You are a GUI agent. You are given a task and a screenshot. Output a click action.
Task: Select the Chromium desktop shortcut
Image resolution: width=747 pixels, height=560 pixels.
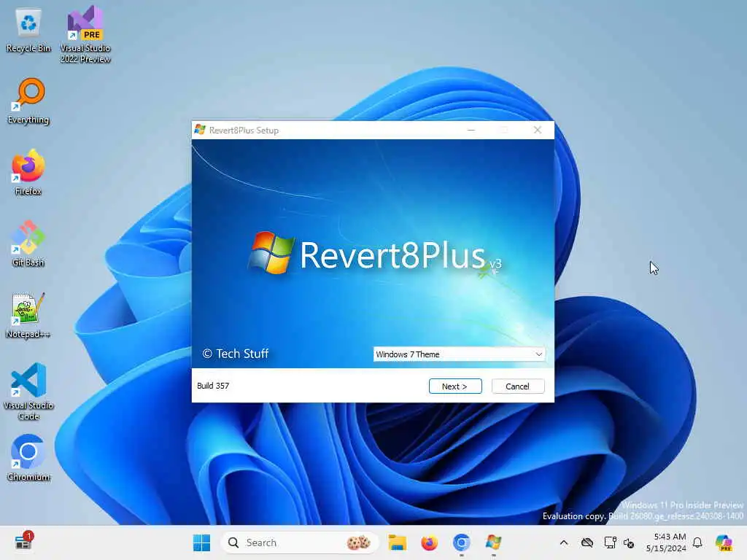click(28, 458)
